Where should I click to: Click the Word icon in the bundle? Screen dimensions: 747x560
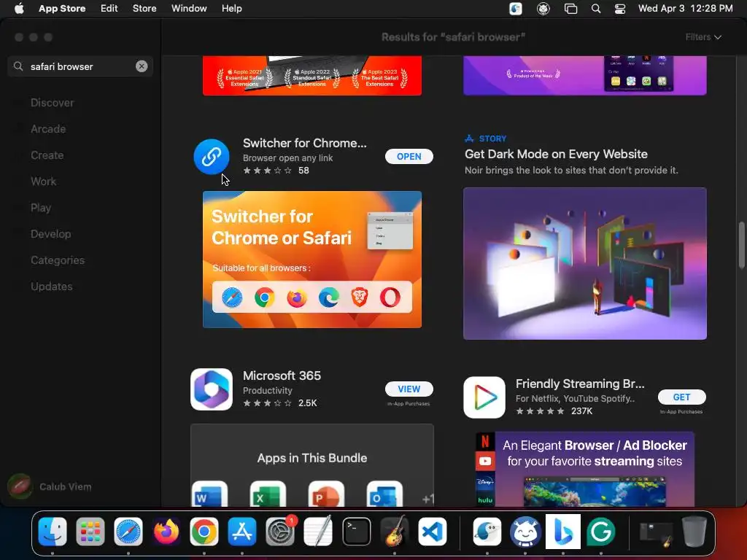pos(209,494)
